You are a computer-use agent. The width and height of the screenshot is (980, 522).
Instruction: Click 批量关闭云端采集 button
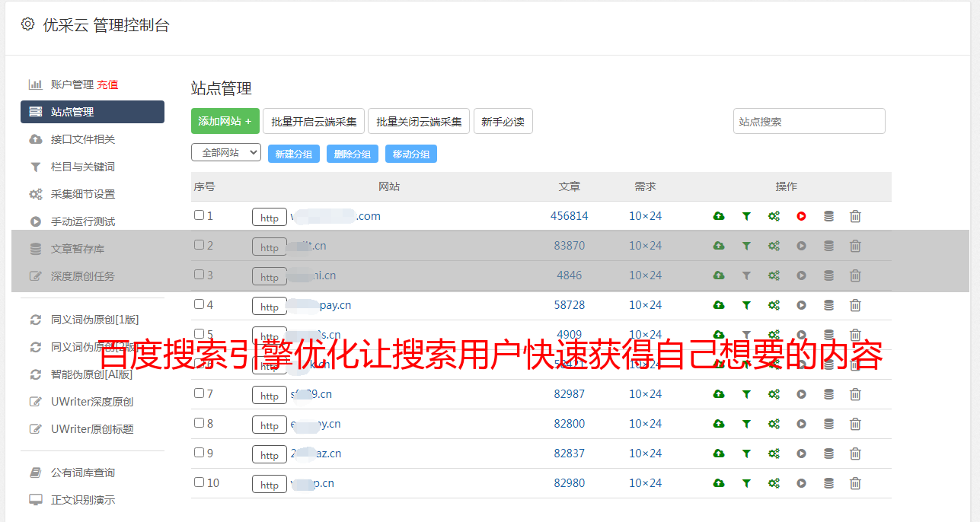419,121
